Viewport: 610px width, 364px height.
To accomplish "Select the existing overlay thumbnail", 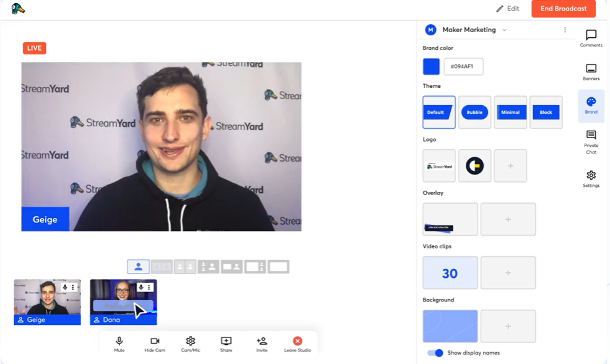I will click(450, 219).
